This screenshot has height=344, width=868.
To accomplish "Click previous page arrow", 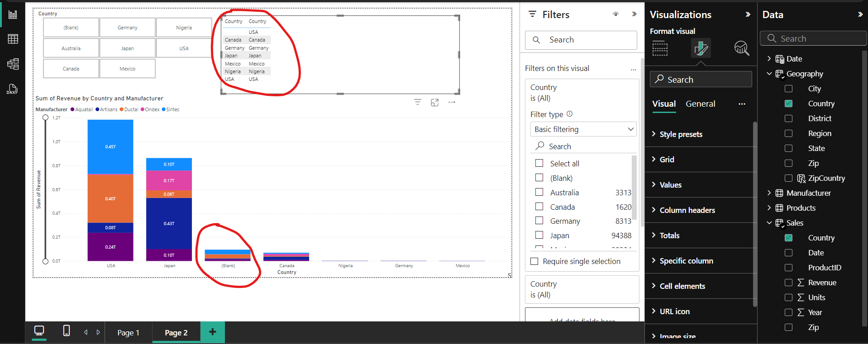I will tap(86, 332).
